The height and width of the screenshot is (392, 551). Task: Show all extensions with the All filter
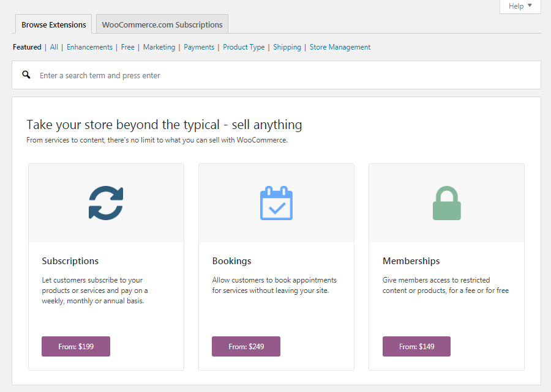(54, 46)
